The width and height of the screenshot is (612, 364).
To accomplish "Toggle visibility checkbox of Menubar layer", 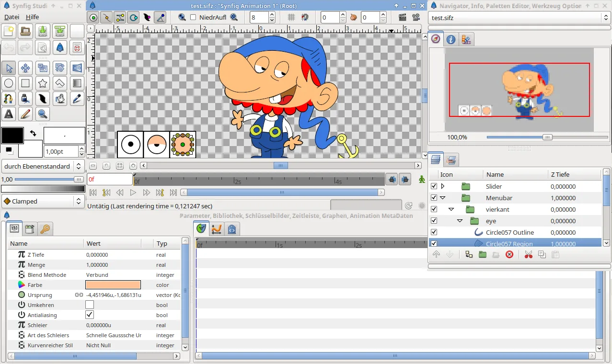I will pos(434,198).
